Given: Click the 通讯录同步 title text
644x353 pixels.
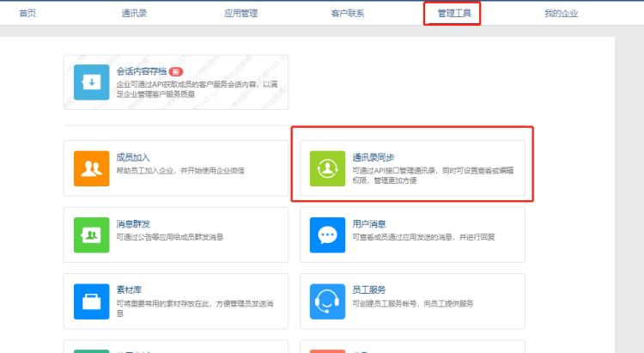Looking at the screenshot, I should [374, 158].
